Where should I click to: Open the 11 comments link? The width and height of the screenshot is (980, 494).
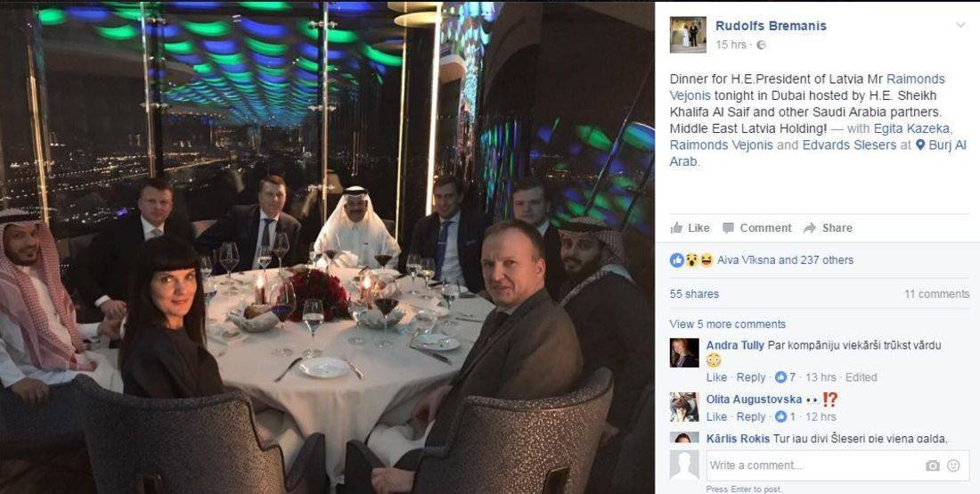pos(937,293)
